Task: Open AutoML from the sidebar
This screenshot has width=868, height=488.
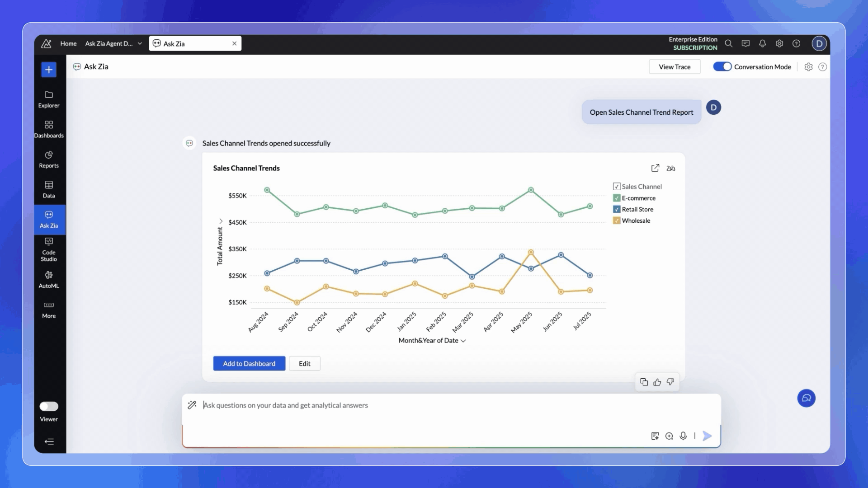Action: (49, 279)
